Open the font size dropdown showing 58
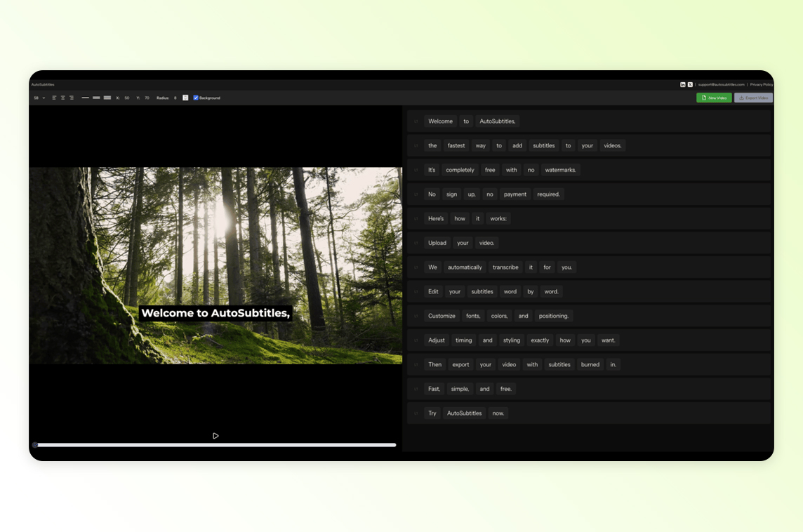Viewport: 803px width, 532px height. [39, 98]
